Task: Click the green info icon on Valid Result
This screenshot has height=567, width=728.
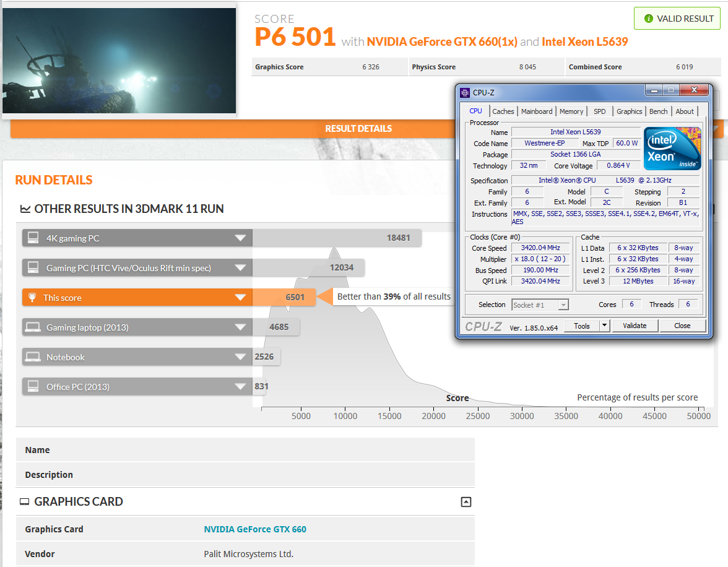Action: point(649,19)
